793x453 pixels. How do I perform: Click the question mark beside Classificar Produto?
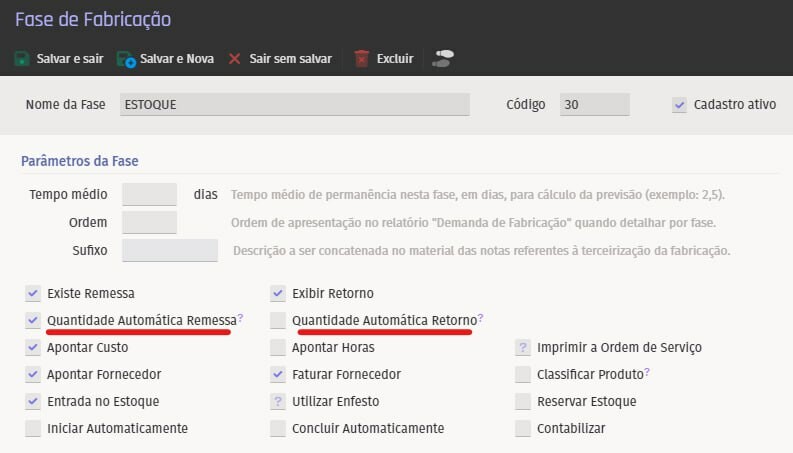pyautogui.click(x=647, y=373)
